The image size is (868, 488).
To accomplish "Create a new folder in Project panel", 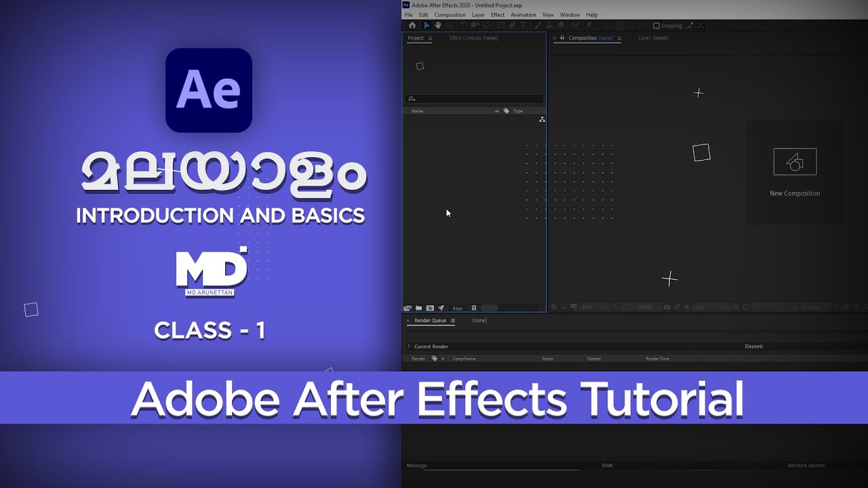I will point(418,308).
